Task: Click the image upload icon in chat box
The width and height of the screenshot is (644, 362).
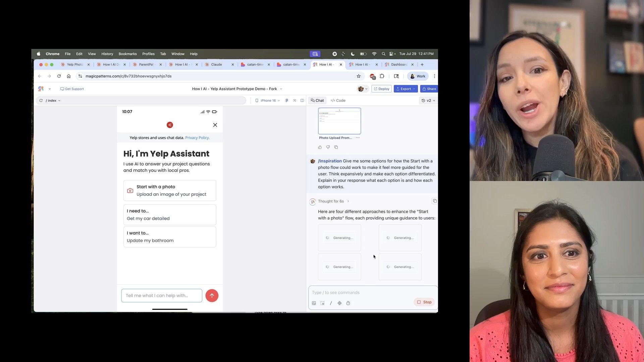Action: point(314,303)
